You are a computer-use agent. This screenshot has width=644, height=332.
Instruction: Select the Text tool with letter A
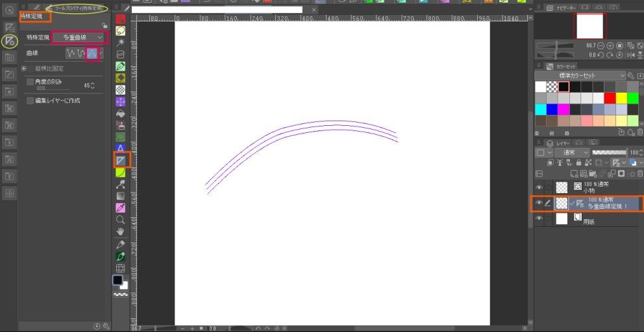(120, 148)
